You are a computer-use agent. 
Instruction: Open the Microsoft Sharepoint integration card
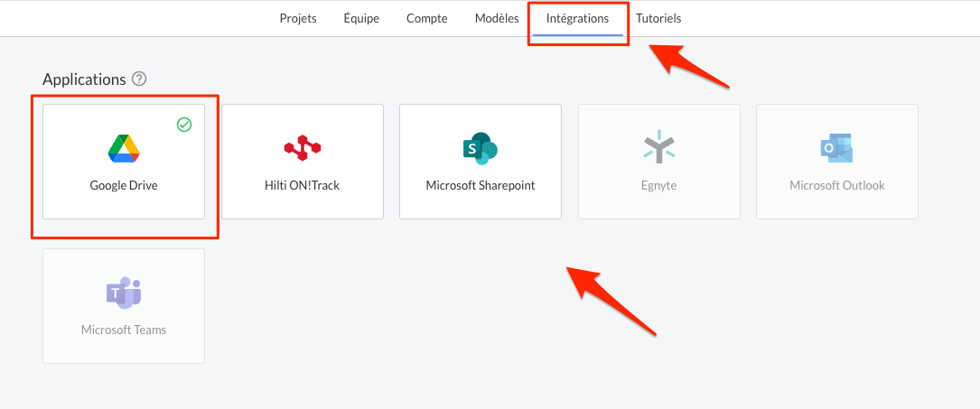click(481, 162)
